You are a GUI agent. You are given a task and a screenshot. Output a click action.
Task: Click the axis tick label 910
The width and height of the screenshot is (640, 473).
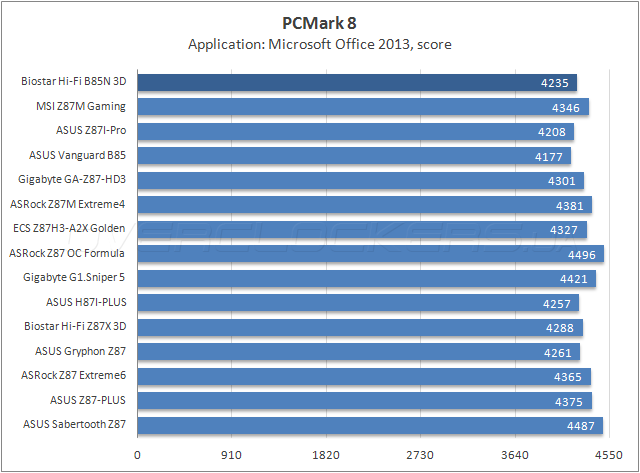[x=231, y=455]
